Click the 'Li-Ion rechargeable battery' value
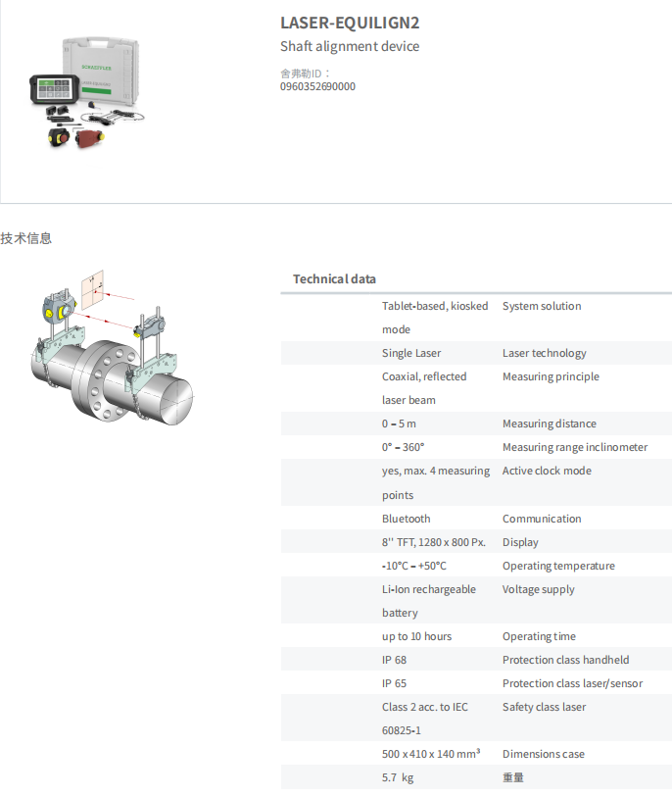Image resolution: width=672 pixels, height=797 pixels. [429, 601]
